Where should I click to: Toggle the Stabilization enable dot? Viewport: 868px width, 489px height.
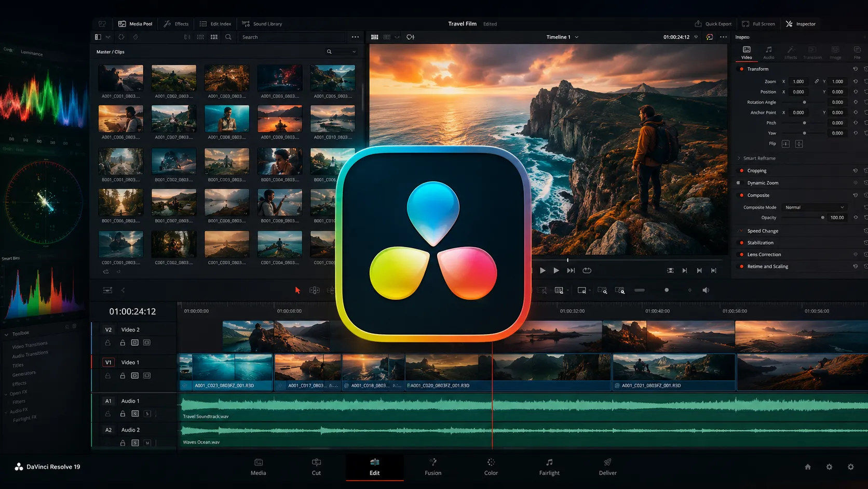(x=741, y=243)
